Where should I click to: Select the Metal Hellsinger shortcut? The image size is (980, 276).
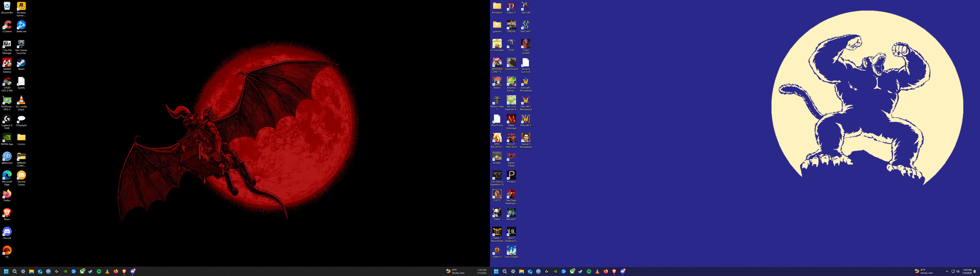pyautogui.click(x=511, y=122)
